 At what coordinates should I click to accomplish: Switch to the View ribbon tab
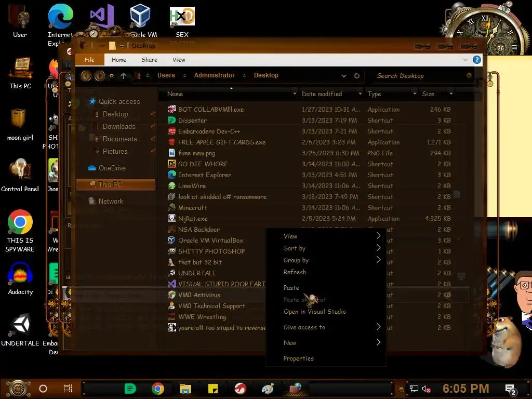point(179,60)
